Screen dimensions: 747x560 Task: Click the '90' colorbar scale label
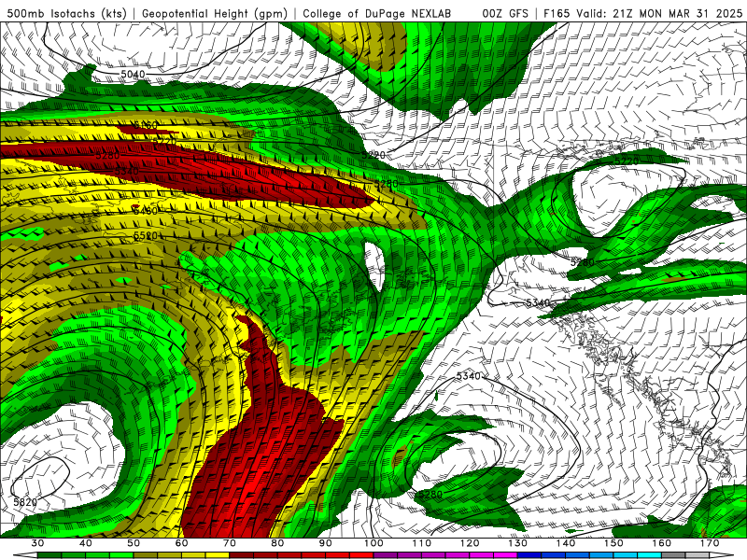326,543
